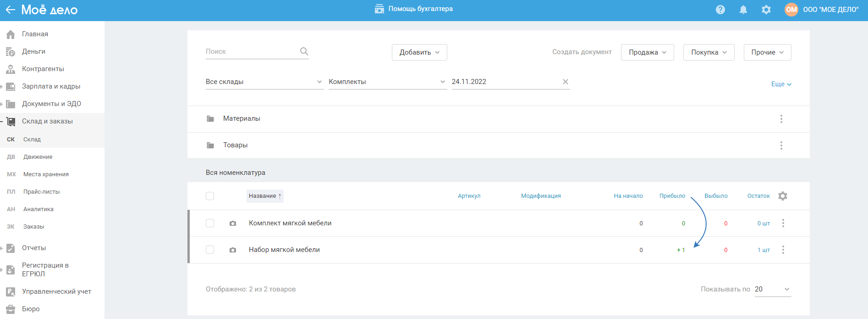Open settings gear in top header
This screenshot has width=868, height=319.
pos(766,10)
